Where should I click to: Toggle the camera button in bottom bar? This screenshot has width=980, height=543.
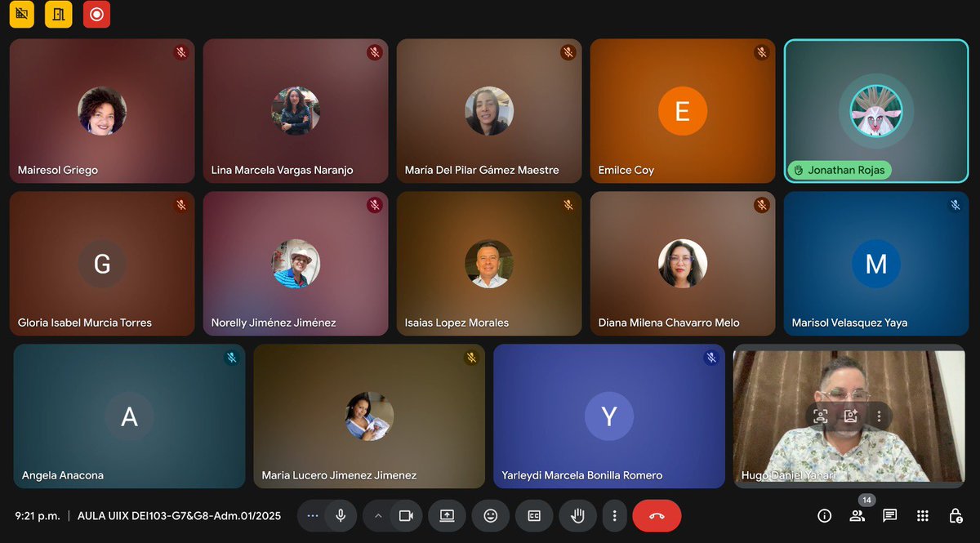406,516
